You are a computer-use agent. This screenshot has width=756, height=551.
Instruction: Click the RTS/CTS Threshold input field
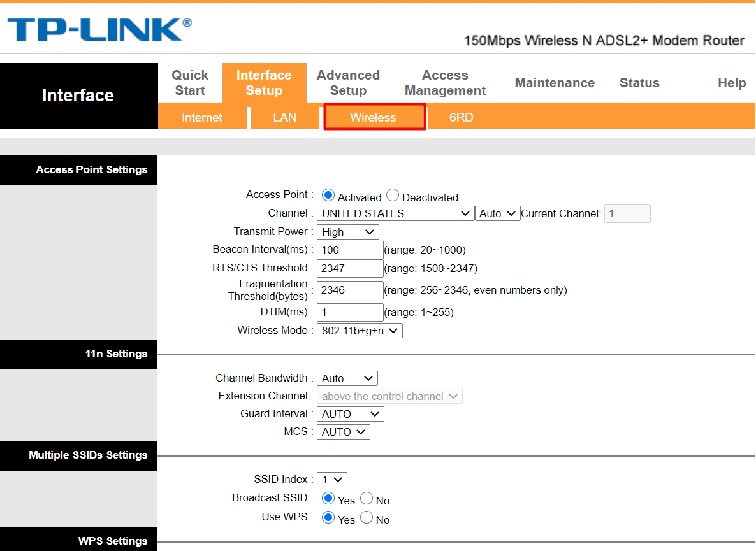point(349,268)
